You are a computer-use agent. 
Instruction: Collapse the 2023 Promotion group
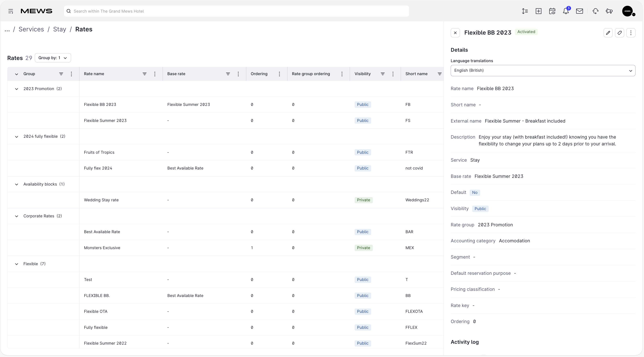click(x=16, y=89)
